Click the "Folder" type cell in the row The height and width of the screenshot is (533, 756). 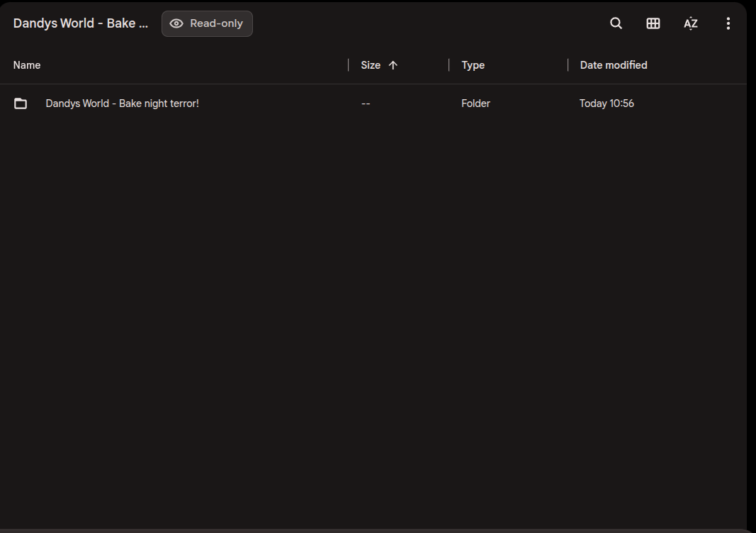[x=475, y=103]
